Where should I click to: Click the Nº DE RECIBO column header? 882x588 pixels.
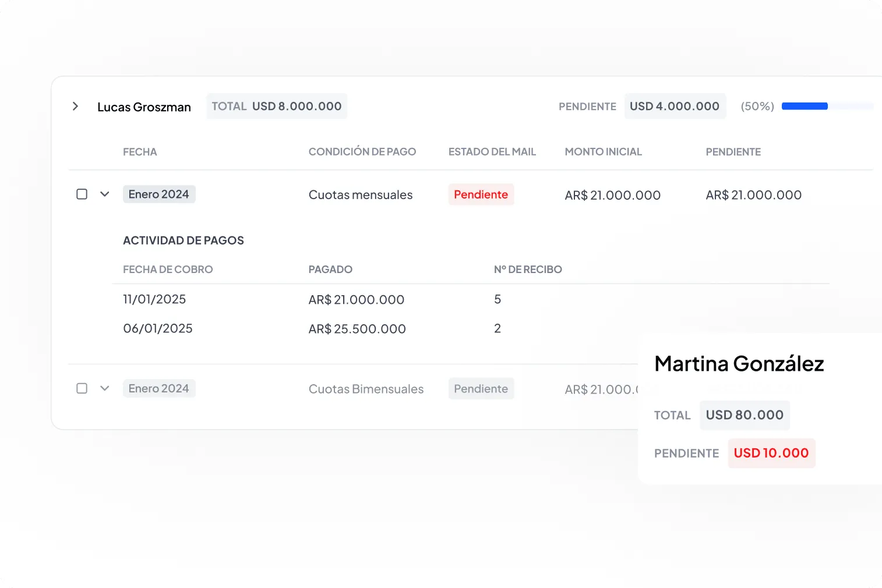(x=528, y=270)
